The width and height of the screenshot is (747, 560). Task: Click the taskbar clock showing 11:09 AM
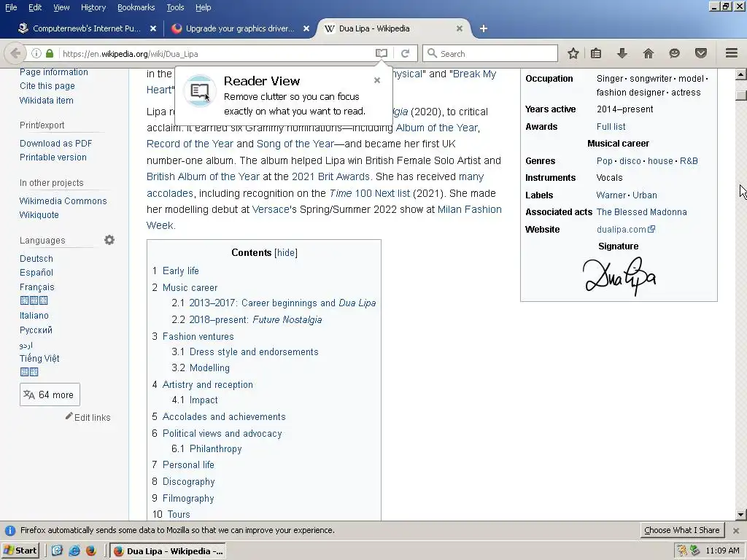722,551
